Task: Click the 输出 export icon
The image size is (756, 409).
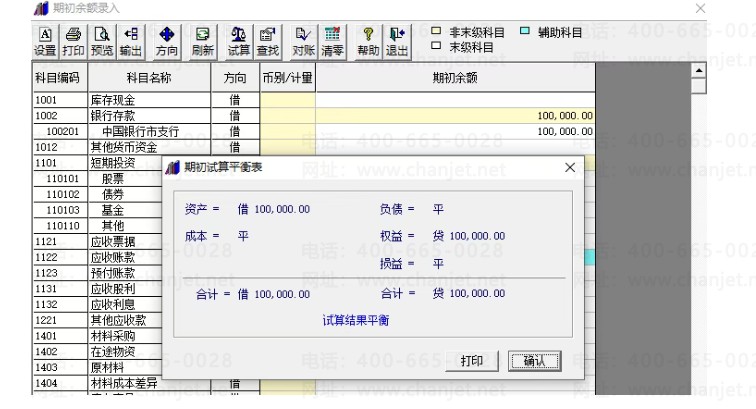Action: pos(131,42)
